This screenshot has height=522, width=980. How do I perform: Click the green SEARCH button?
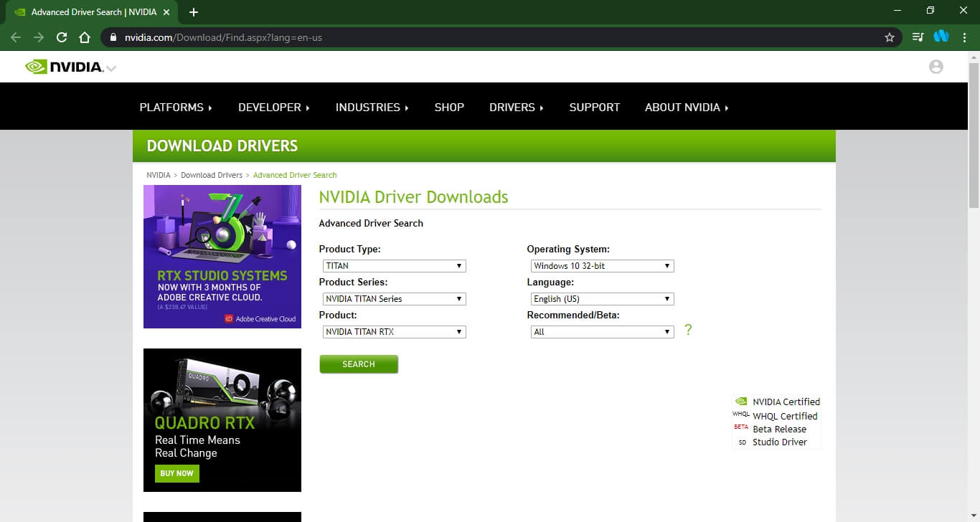tap(359, 364)
